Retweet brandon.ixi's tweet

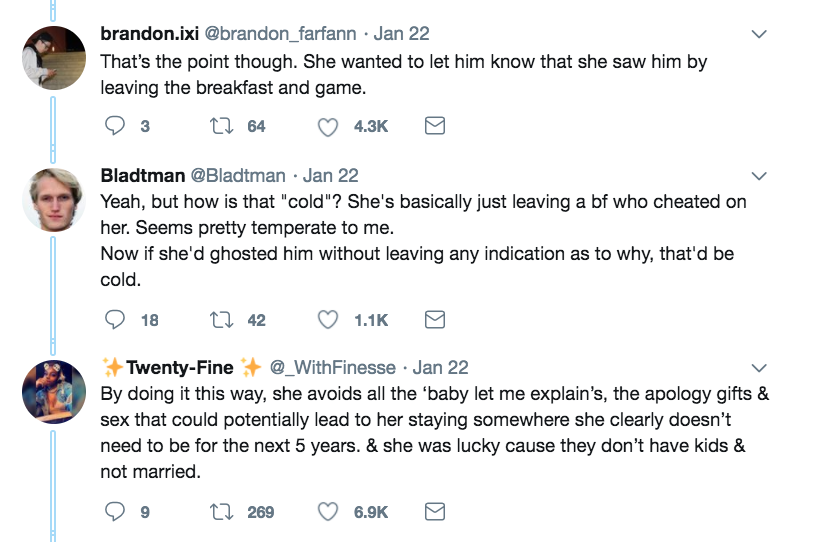(226, 127)
